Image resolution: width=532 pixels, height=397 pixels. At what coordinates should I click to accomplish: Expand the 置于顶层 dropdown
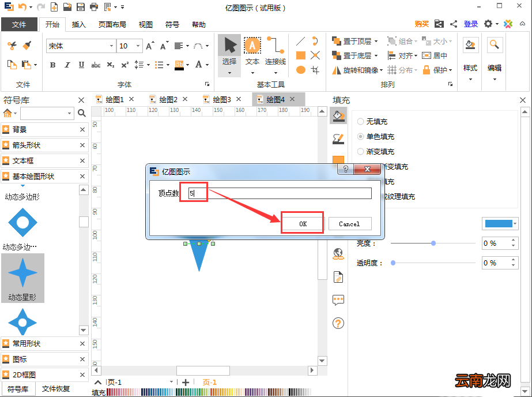pos(376,42)
